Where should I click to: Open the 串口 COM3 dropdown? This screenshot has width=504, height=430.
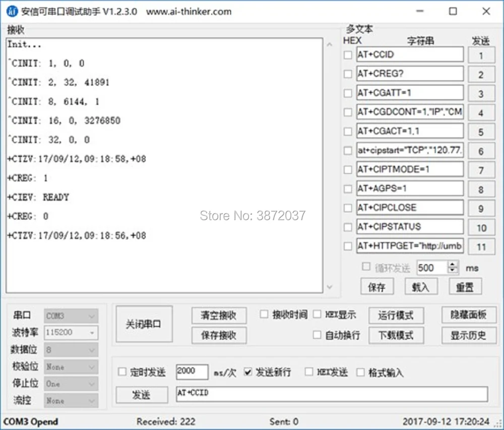pos(71,316)
